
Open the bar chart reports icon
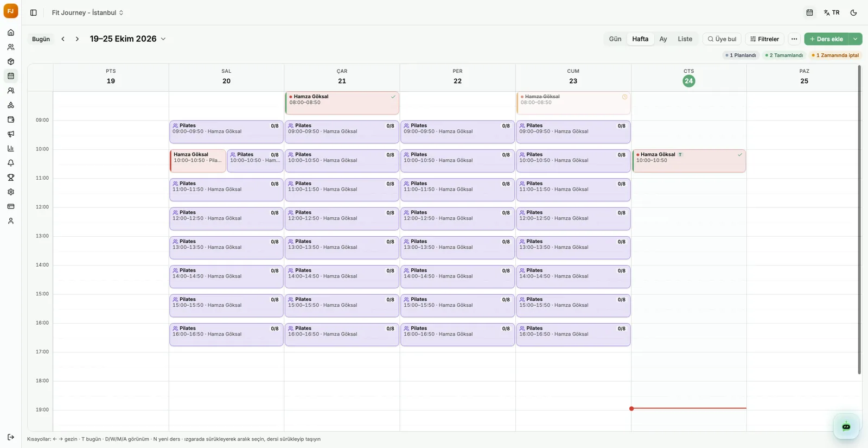(x=11, y=148)
